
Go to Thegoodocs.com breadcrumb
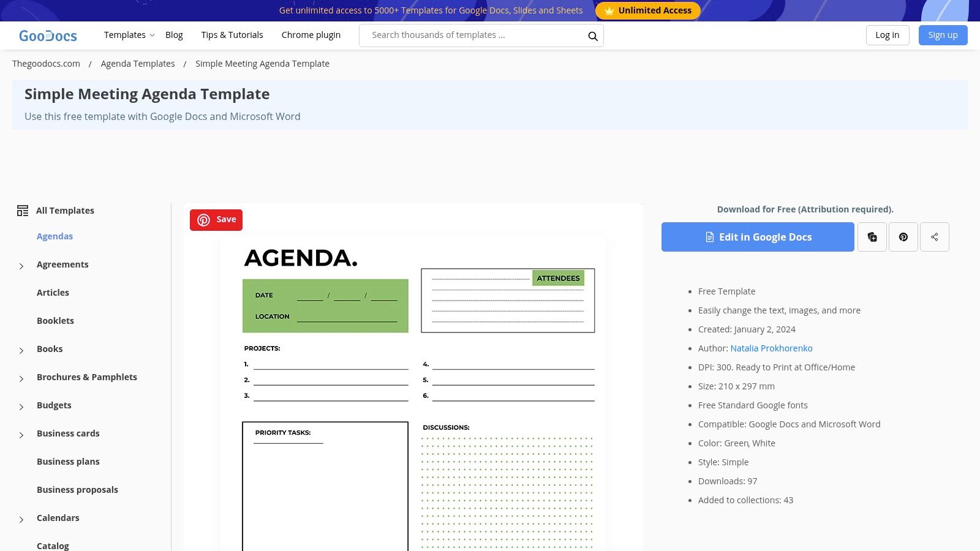tap(46, 64)
